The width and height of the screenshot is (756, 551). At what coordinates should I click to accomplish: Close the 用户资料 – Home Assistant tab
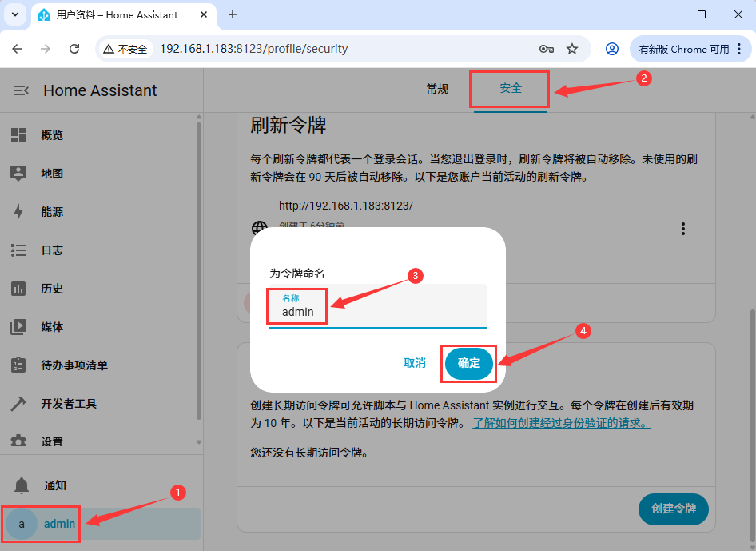tap(204, 14)
